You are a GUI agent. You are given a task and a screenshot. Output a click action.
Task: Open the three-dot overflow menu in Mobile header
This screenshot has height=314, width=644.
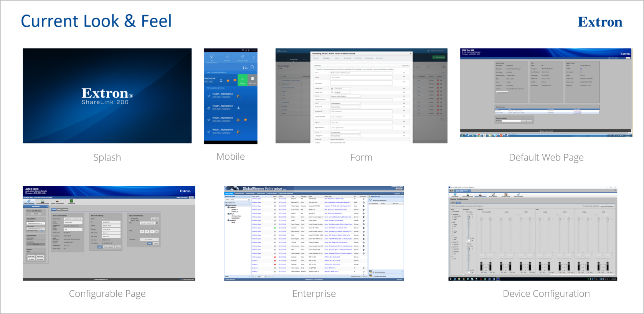(254, 58)
